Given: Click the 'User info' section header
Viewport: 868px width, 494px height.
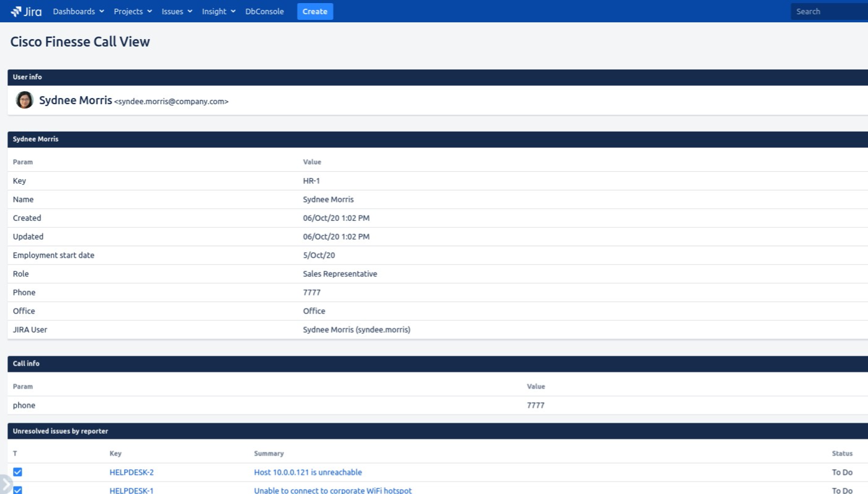Looking at the screenshot, I should pos(437,77).
